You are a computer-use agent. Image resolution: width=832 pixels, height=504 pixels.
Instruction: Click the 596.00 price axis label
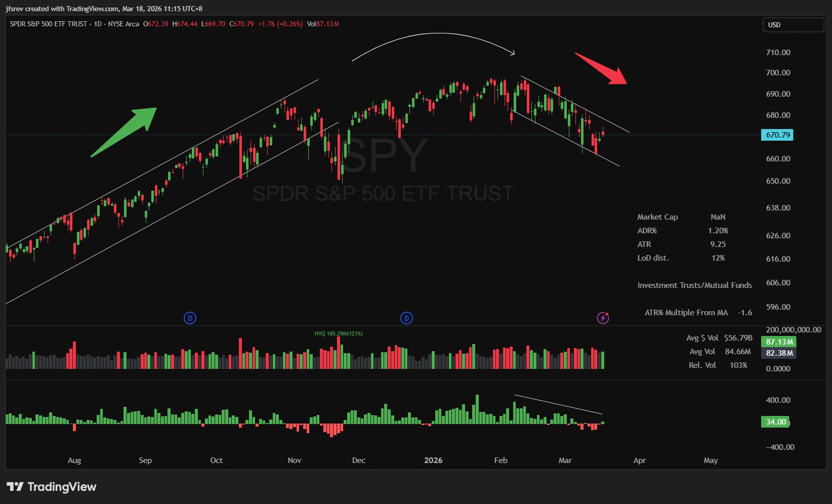pyautogui.click(x=778, y=307)
